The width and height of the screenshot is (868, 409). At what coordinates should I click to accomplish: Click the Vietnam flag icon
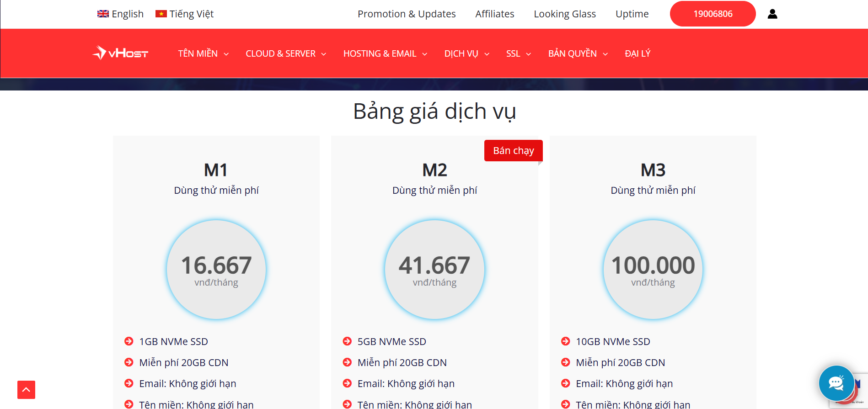(x=161, y=14)
